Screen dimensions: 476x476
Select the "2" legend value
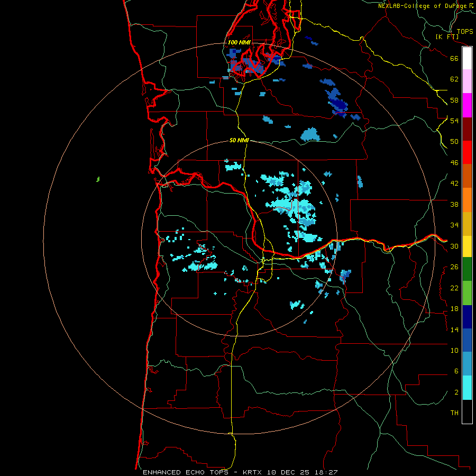click(x=456, y=392)
